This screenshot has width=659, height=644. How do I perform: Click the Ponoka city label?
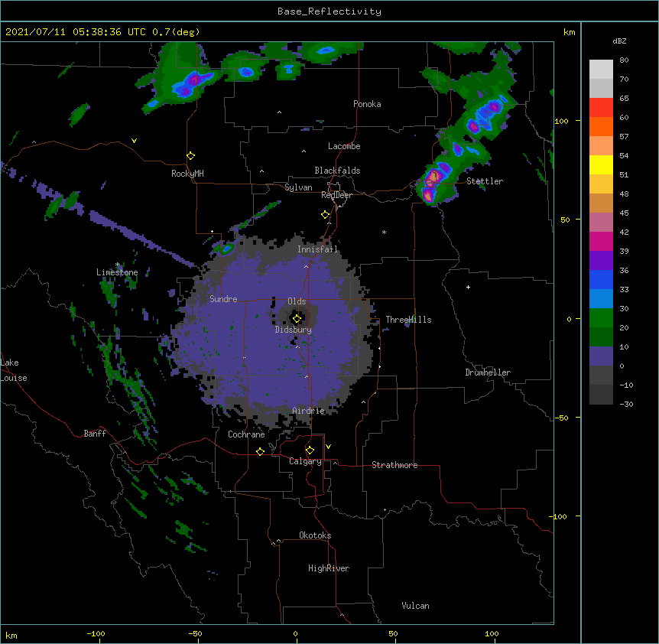click(x=367, y=104)
